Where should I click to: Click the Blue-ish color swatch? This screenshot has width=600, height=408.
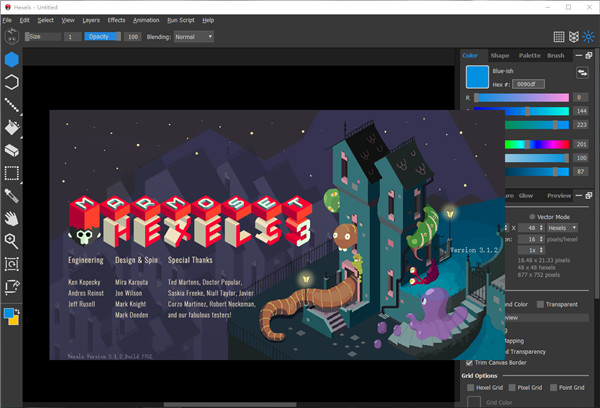[476, 76]
